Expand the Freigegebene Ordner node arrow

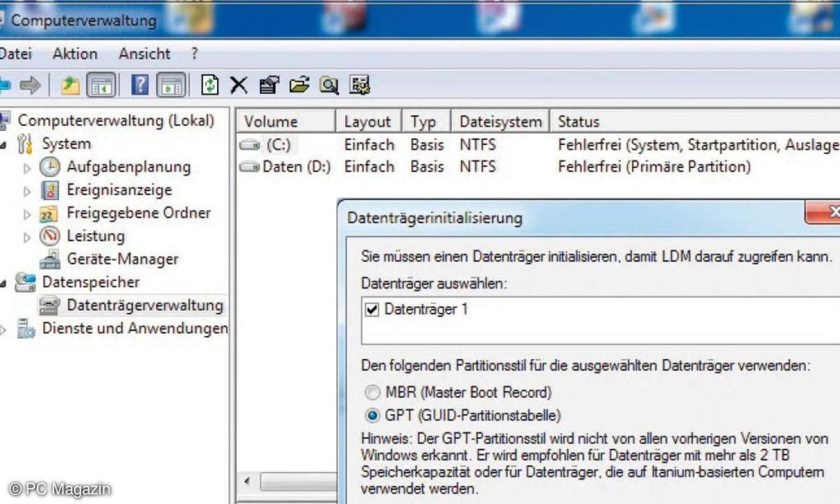pos(27,214)
